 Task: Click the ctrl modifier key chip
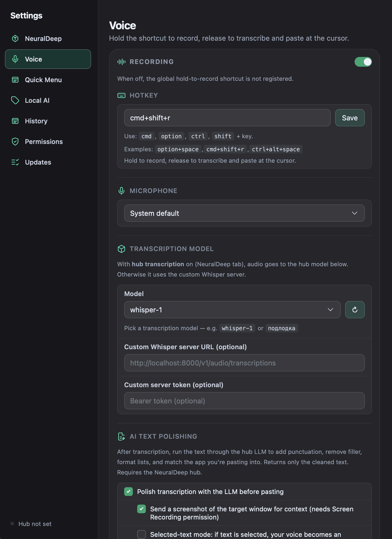[x=198, y=136]
